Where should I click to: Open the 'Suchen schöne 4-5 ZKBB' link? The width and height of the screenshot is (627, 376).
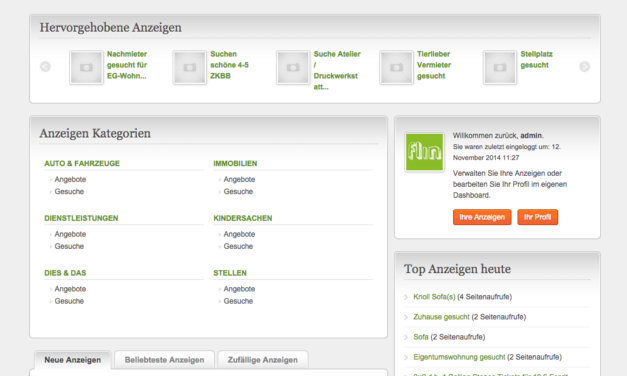coord(229,65)
